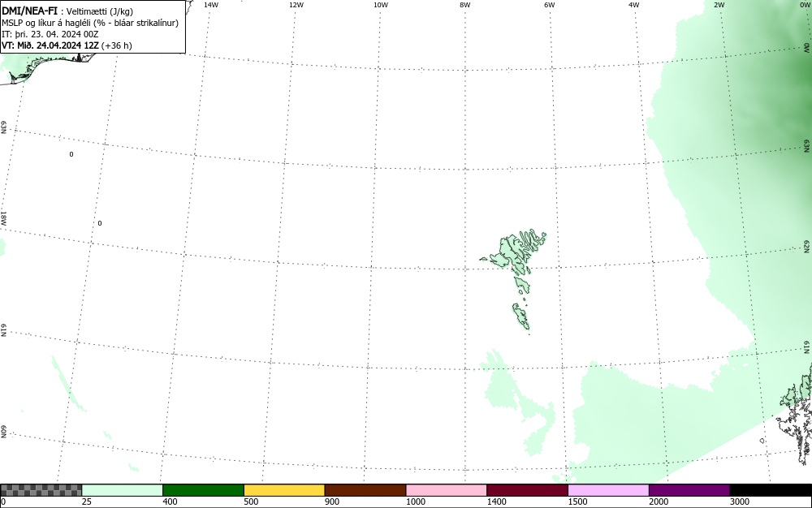
Task: Select the 8W longitude label
Action: (465, 5)
